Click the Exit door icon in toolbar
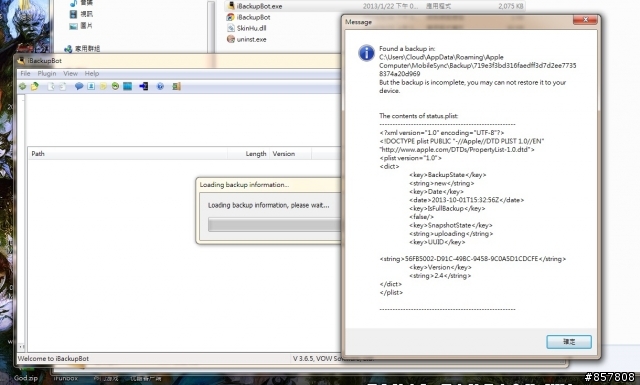The width and height of the screenshot is (640, 385). [x=176, y=86]
